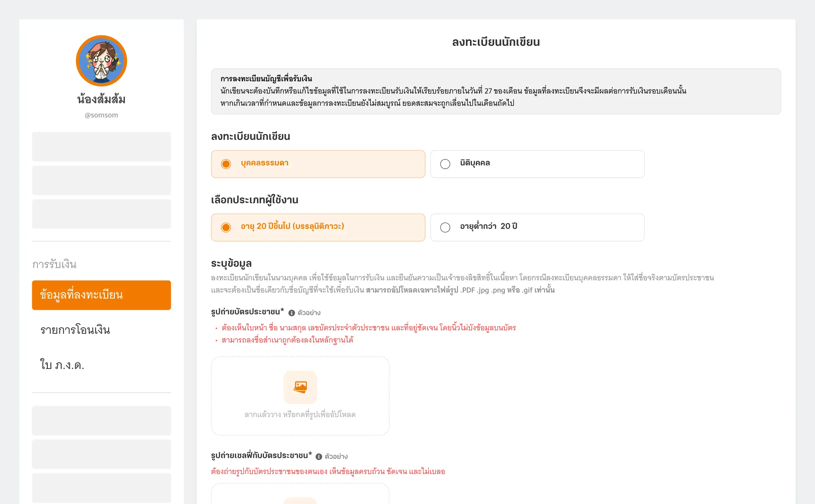Click the info icon next to รูปถ่ายเซลฟี่กับบัตรประชาชน
The image size is (815, 504).
(x=319, y=456)
